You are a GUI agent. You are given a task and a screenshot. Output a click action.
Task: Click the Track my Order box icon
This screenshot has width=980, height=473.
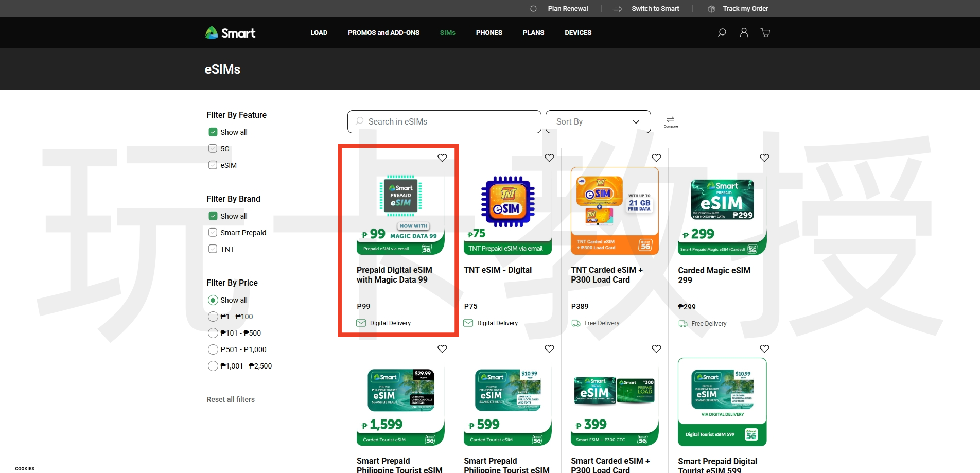point(711,9)
